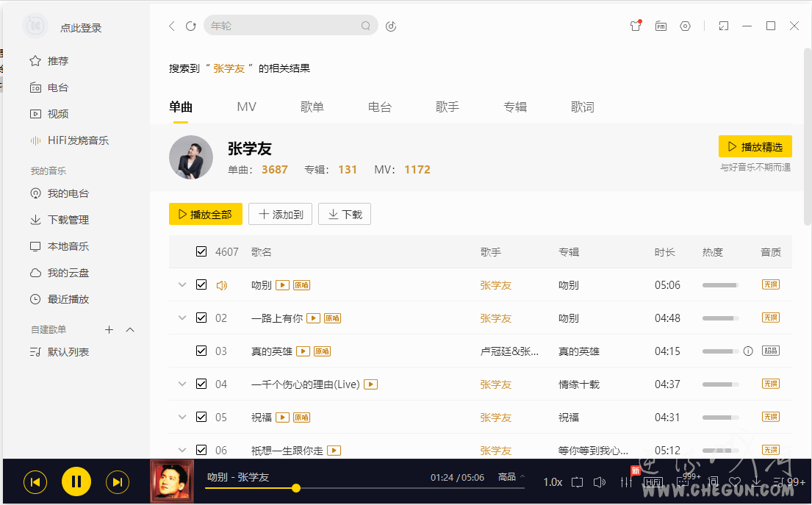Open 最近播放 in the sidebar
Screen dimensions: 812x505
click(59, 299)
